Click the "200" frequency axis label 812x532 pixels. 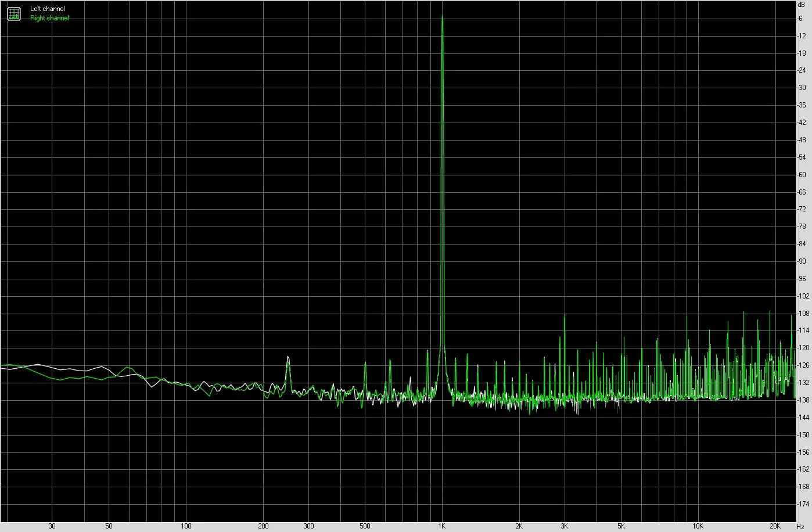(x=263, y=526)
